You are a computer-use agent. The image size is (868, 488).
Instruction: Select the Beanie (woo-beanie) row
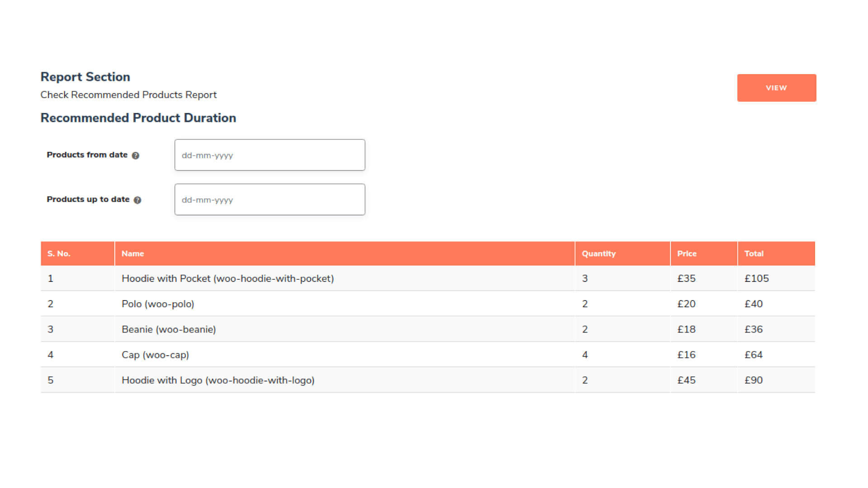(169, 329)
